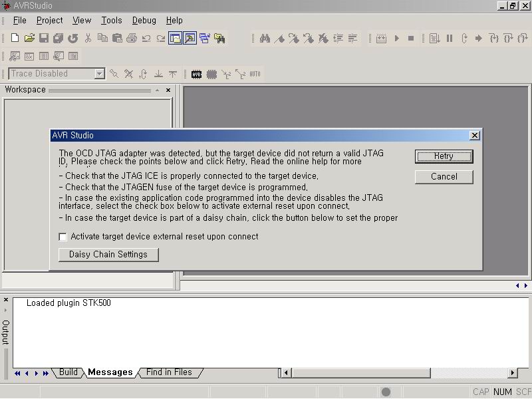
Task: Close the Workspace panel
Action: 168,90
